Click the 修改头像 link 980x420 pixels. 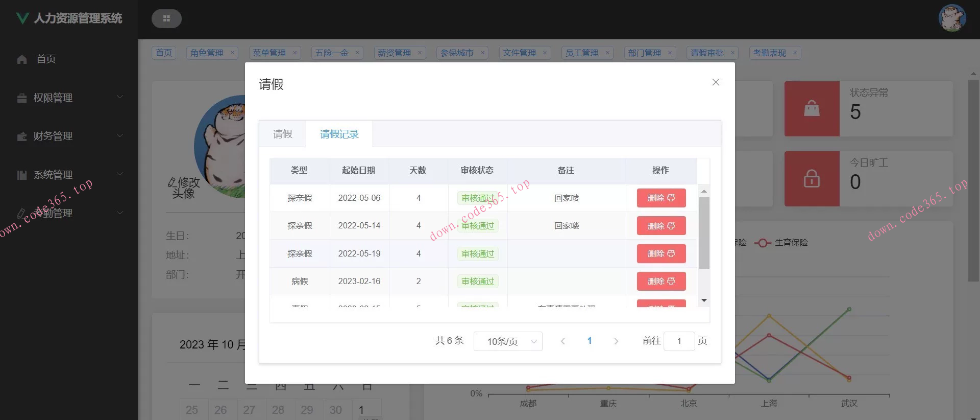click(184, 188)
